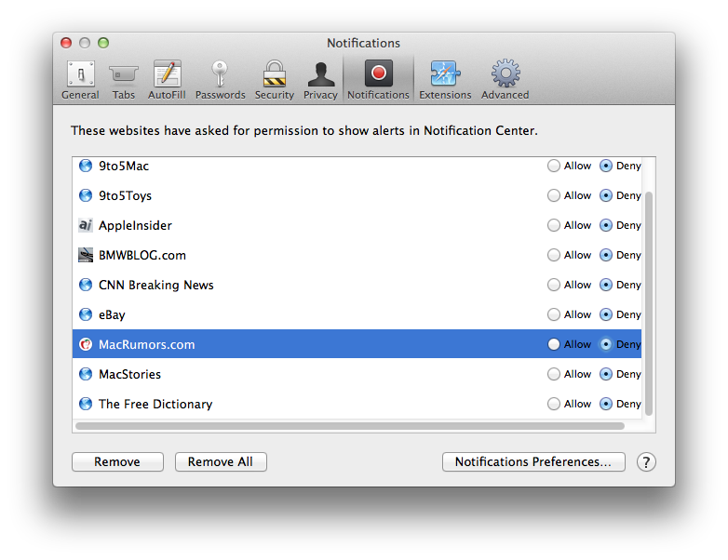Viewport: 728px width, 560px height.
Task: Select the 9to5Mac row text
Action: pos(124,166)
